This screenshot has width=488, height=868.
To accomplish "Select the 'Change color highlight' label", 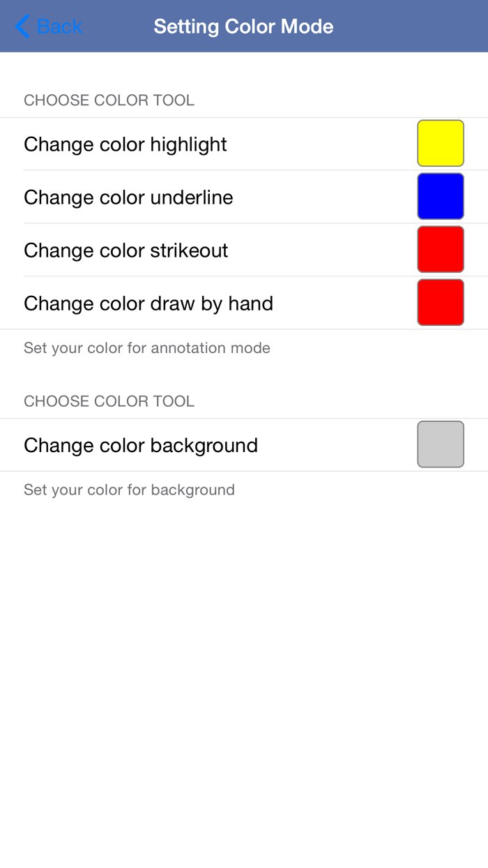I will click(x=125, y=144).
